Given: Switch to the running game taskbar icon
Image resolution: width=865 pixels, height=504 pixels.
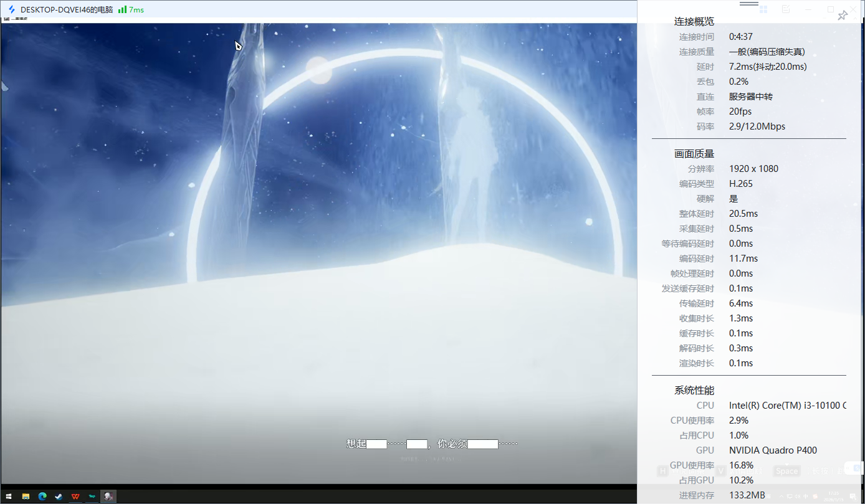Looking at the screenshot, I should [x=108, y=497].
